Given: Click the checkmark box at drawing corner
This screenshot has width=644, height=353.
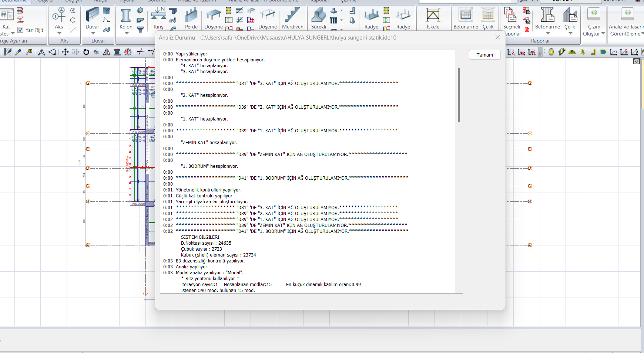Looking at the screenshot, I should pyautogui.click(x=637, y=61).
